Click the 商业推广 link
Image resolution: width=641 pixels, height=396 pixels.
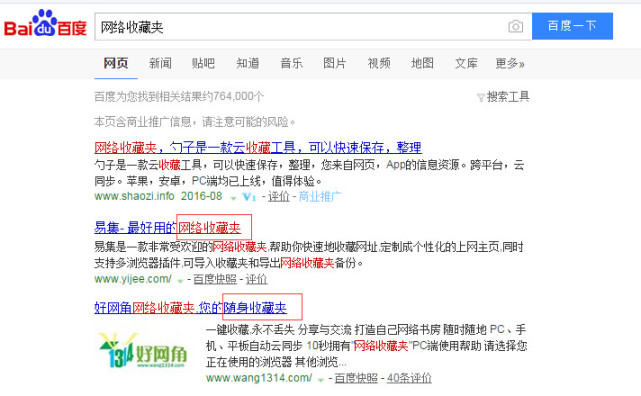coord(320,197)
